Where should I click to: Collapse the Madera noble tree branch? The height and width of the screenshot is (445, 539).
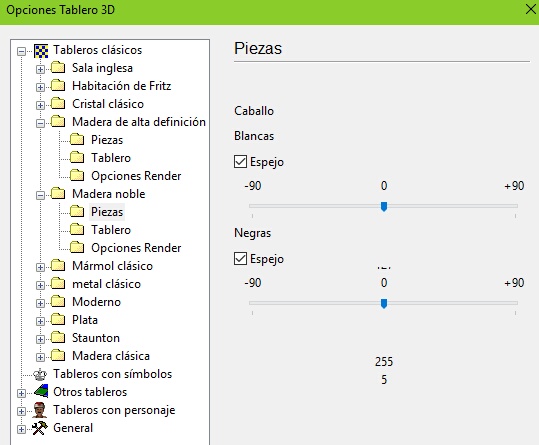(x=40, y=195)
